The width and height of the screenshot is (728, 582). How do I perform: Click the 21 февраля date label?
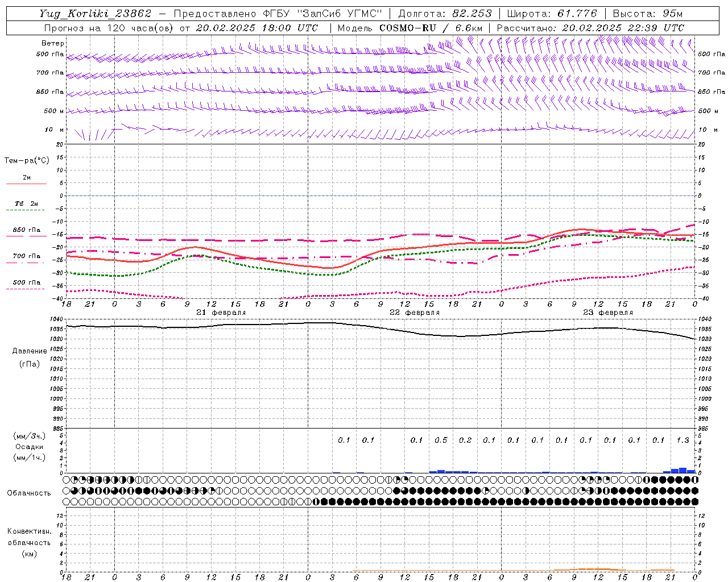click(x=221, y=313)
